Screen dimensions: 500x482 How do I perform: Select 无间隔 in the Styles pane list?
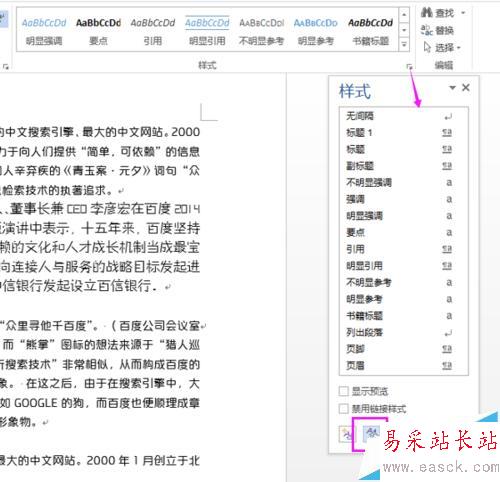[x=403, y=116]
